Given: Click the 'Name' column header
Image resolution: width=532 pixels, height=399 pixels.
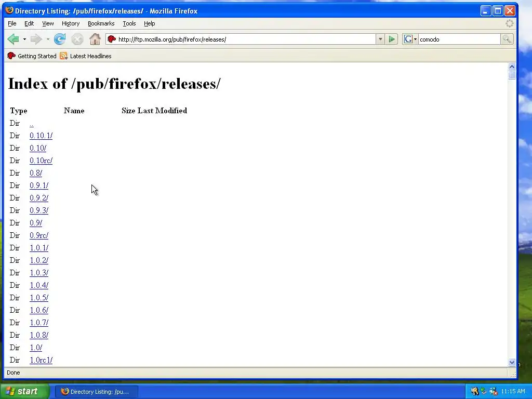Looking at the screenshot, I should tap(74, 111).
